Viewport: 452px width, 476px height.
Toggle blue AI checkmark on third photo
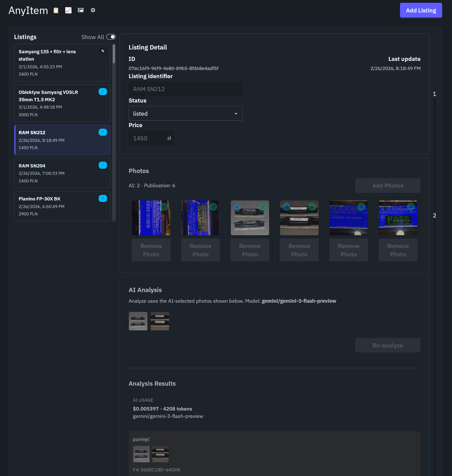pyautogui.click(x=237, y=207)
